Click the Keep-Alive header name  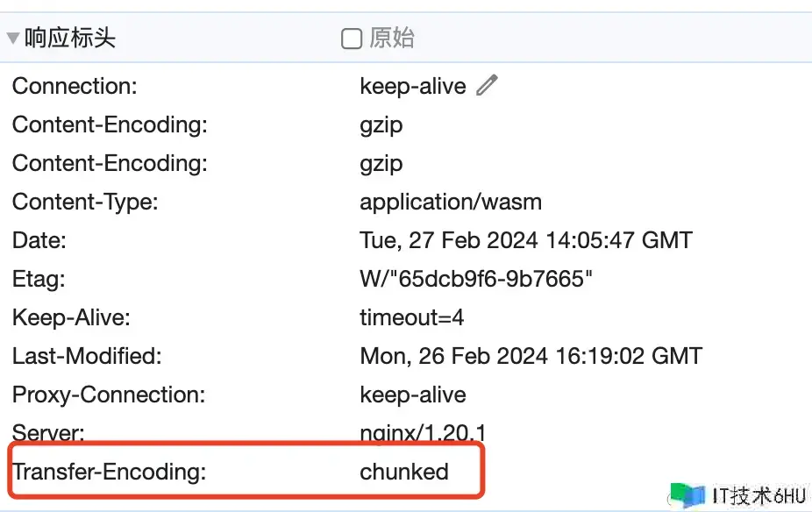[71, 317]
